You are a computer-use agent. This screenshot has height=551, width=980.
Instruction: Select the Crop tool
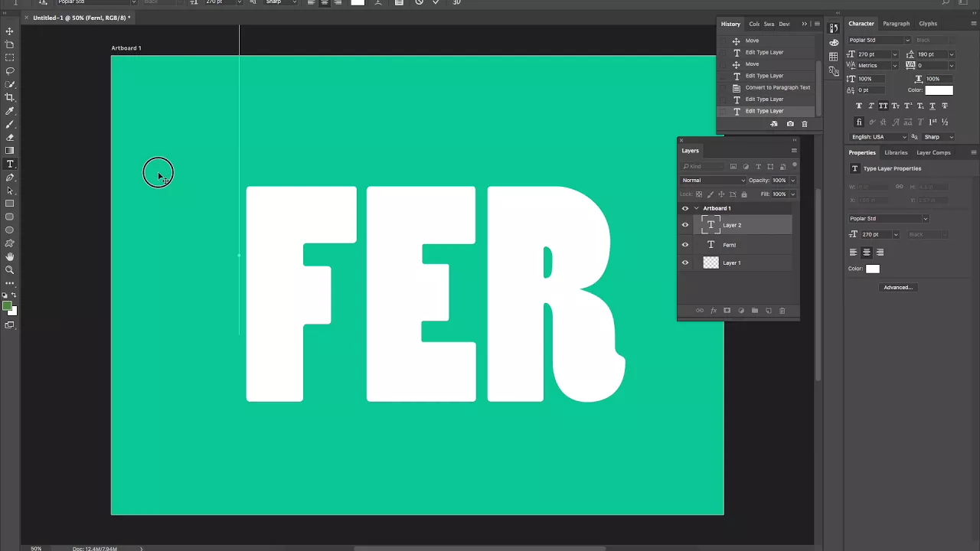click(x=10, y=97)
